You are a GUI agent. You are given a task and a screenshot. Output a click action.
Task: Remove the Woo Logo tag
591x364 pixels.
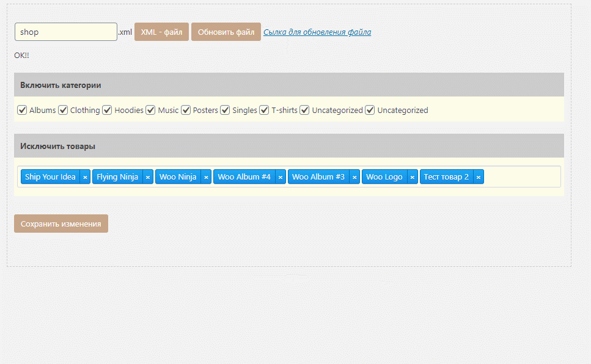(413, 177)
